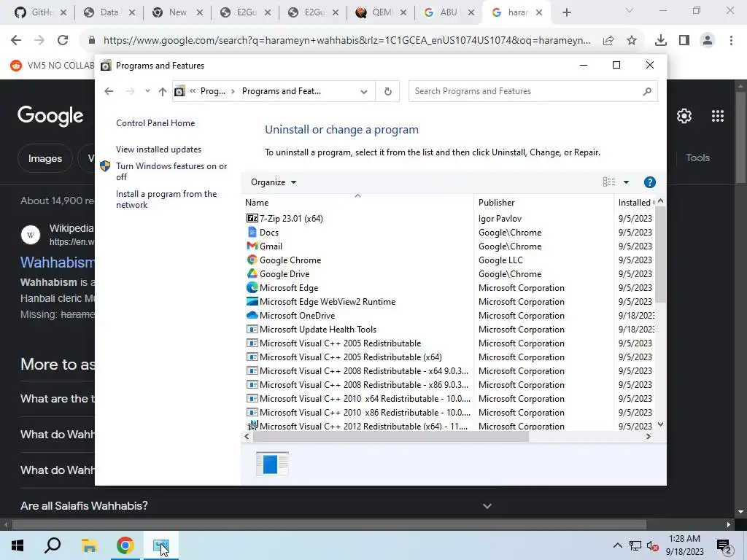747x560 pixels.
Task: Open the view options dropdown arrow
Action: point(626,182)
